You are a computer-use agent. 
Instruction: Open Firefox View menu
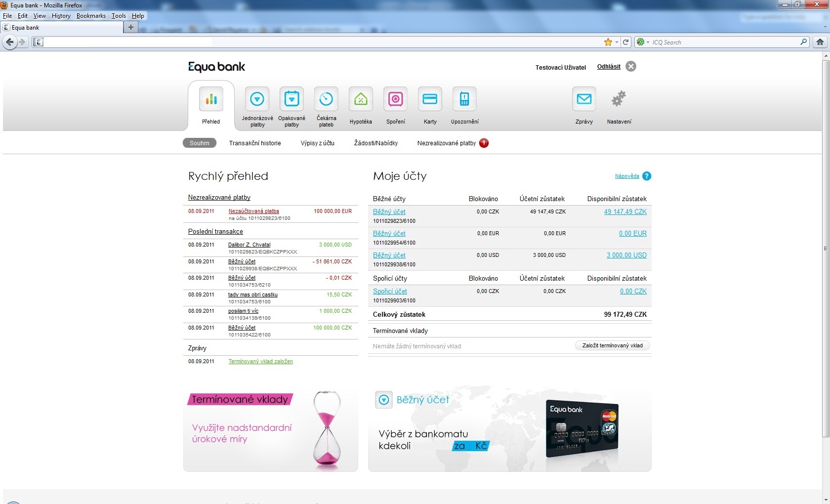40,16
